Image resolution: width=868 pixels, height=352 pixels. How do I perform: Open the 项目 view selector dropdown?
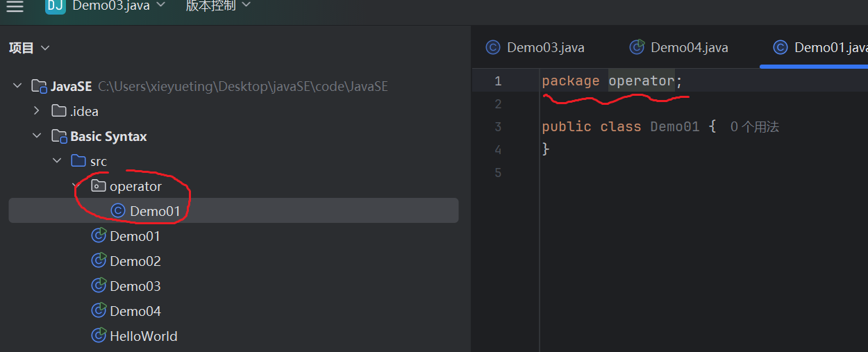29,48
